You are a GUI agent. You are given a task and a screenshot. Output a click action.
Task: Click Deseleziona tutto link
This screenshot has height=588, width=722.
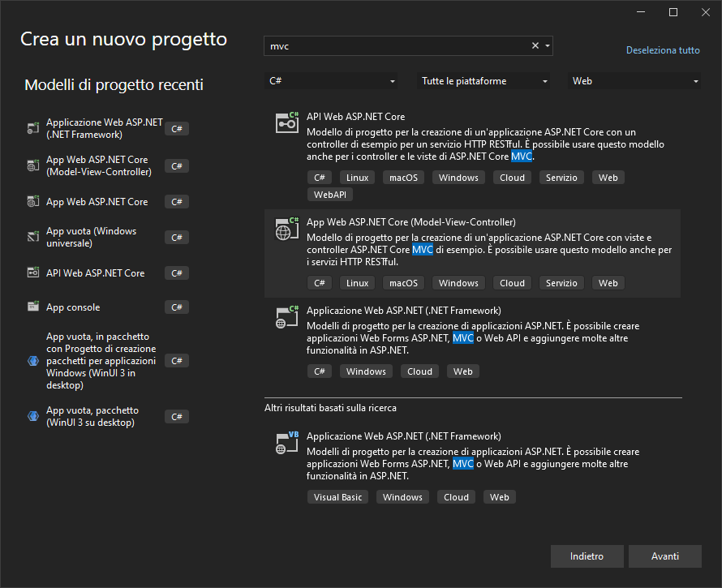point(663,50)
